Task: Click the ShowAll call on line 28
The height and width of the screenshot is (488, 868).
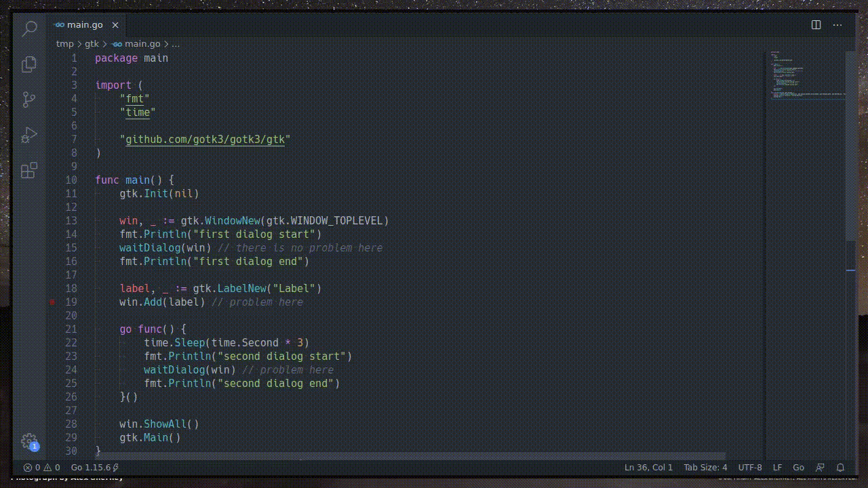Action: 165,424
